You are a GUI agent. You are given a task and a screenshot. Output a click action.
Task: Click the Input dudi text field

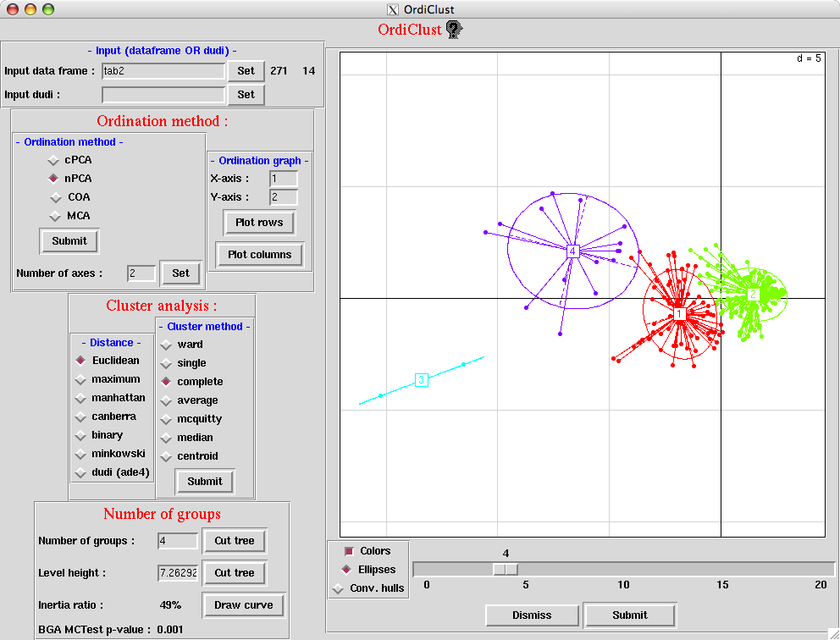(163, 95)
